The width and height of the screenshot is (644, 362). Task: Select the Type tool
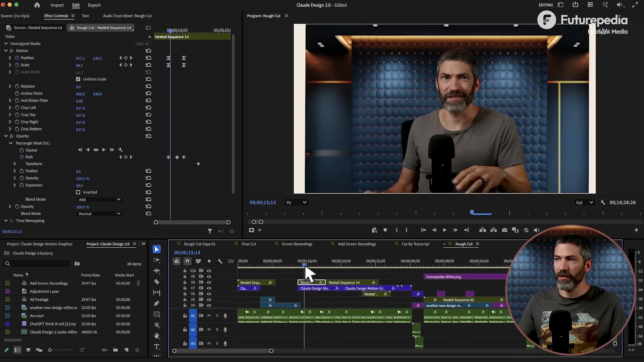(x=157, y=347)
